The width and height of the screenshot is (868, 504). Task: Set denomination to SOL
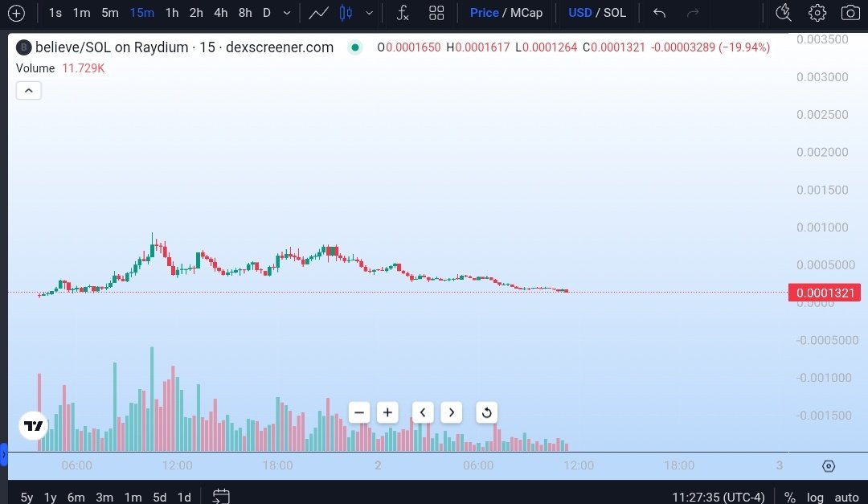615,13
